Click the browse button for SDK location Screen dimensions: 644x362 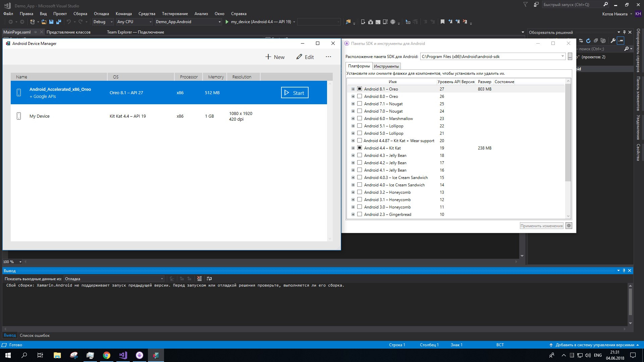tap(570, 56)
